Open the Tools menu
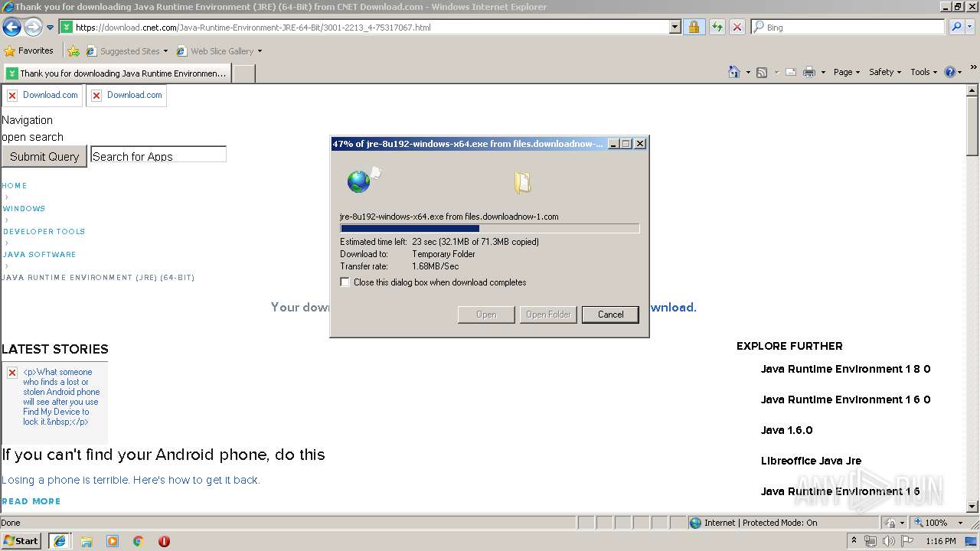This screenshot has height=551, width=980. (923, 72)
